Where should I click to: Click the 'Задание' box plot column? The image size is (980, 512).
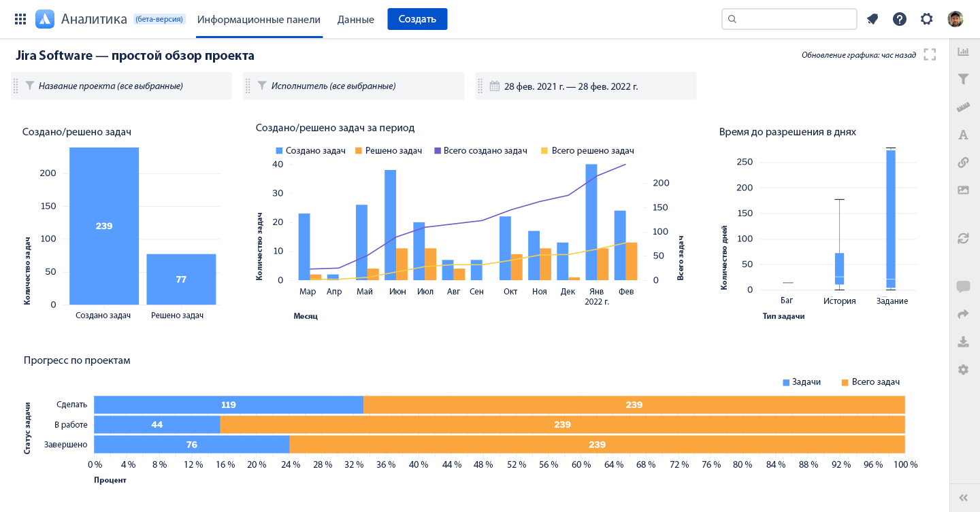point(891,219)
